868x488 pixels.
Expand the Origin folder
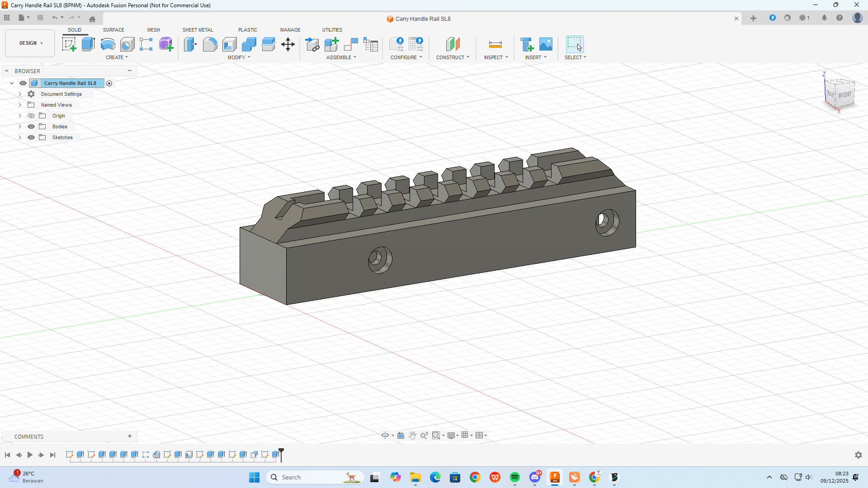coord(20,116)
